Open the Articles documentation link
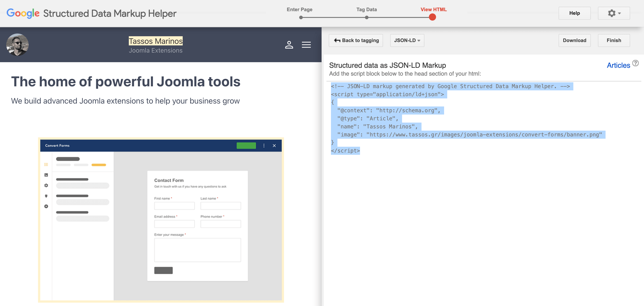 coord(618,65)
